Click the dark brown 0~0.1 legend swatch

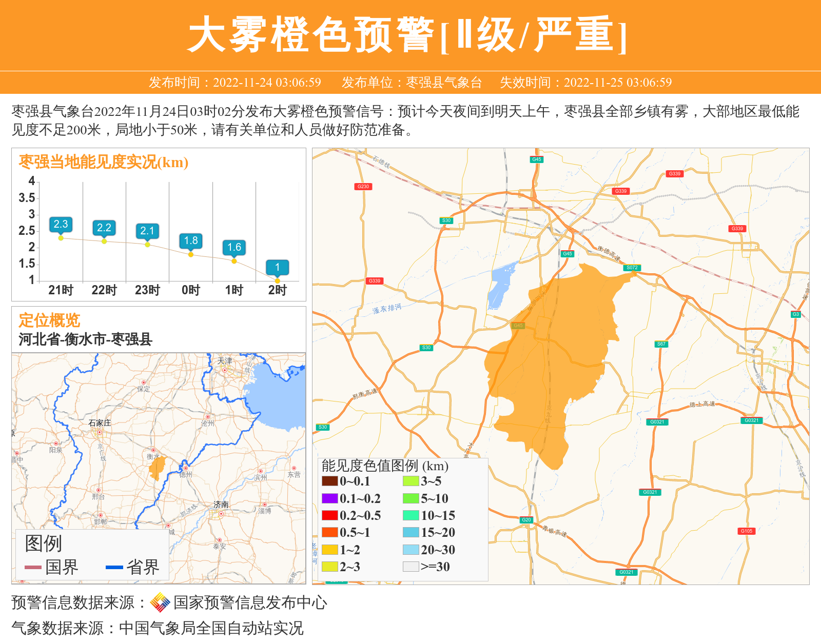329,481
